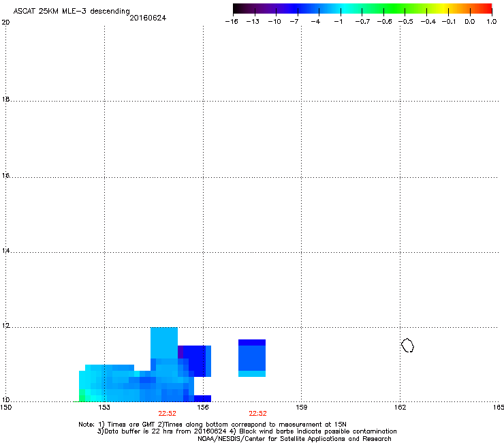Click the date label 20160624
Viewport: 504px width, 443px height.
click(148, 18)
